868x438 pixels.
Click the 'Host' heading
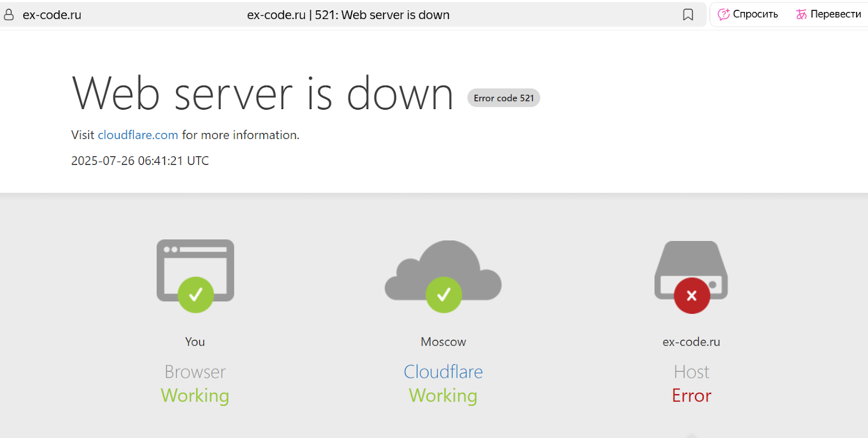point(691,372)
